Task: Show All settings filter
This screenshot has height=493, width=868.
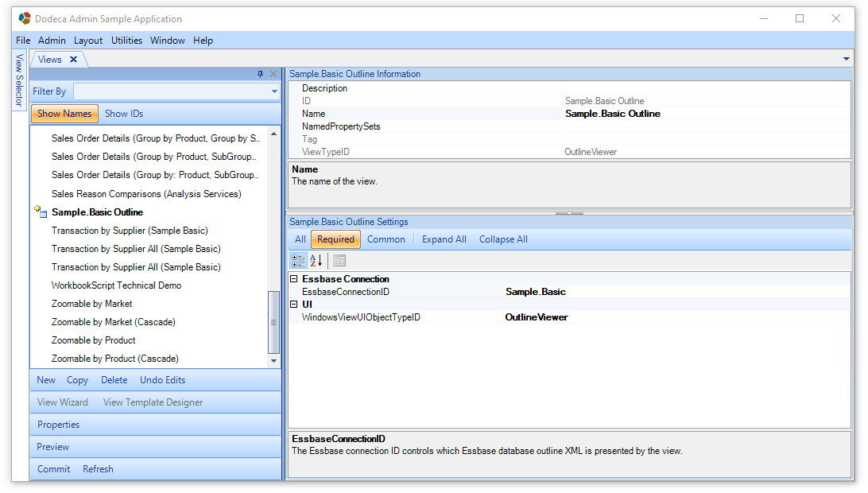Action: (x=300, y=239)
